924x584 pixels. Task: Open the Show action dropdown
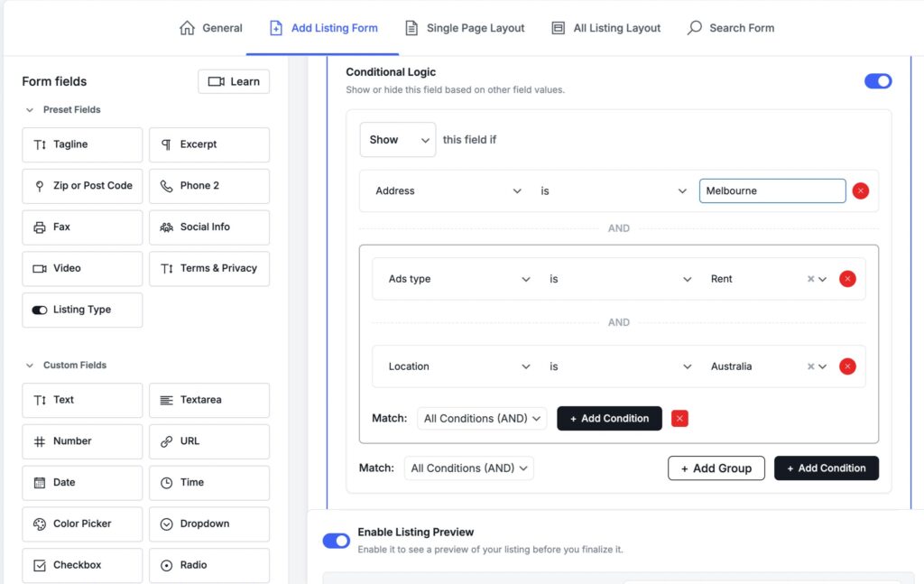[x=397, y=140]
